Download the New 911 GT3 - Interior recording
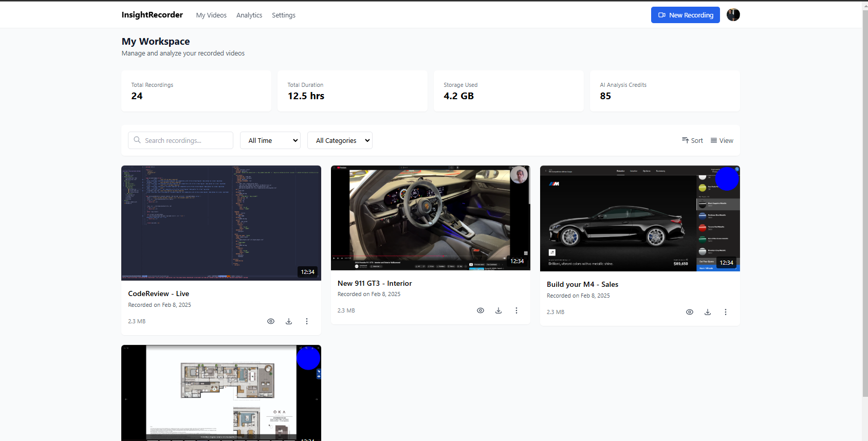The height and width of the screenshot is (441, 868). [498, 310]
